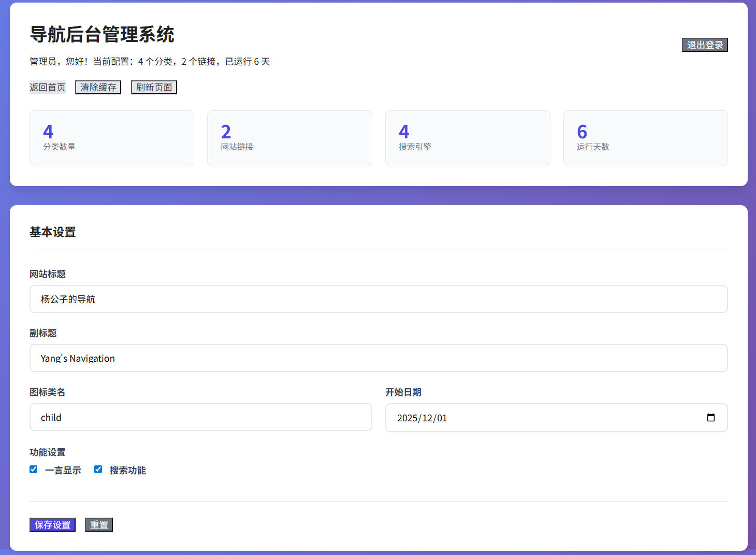Click the 搜索引擎 stat card

(468, 138)
